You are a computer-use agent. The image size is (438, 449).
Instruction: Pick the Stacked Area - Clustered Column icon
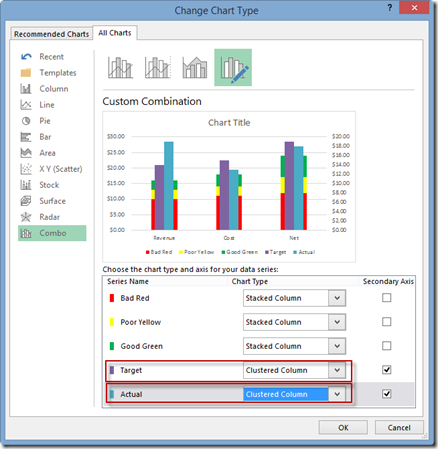(x=195, y=68)
